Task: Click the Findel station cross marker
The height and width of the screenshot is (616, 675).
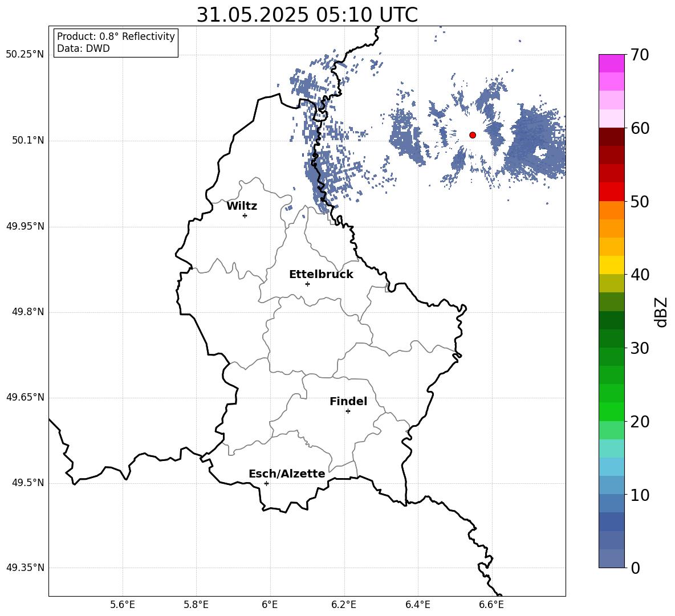Action: 348,411
